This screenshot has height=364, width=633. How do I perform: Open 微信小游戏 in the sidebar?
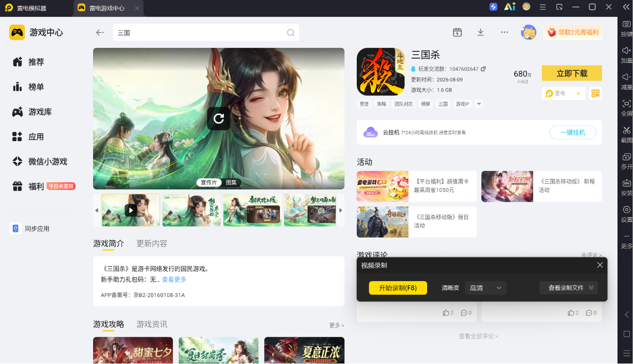[40, 161]
